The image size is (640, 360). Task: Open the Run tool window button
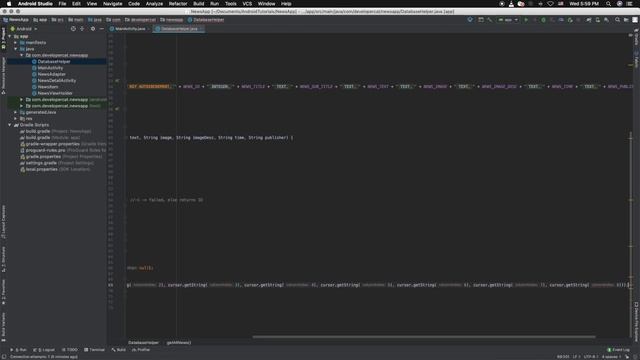click(19, 350)
